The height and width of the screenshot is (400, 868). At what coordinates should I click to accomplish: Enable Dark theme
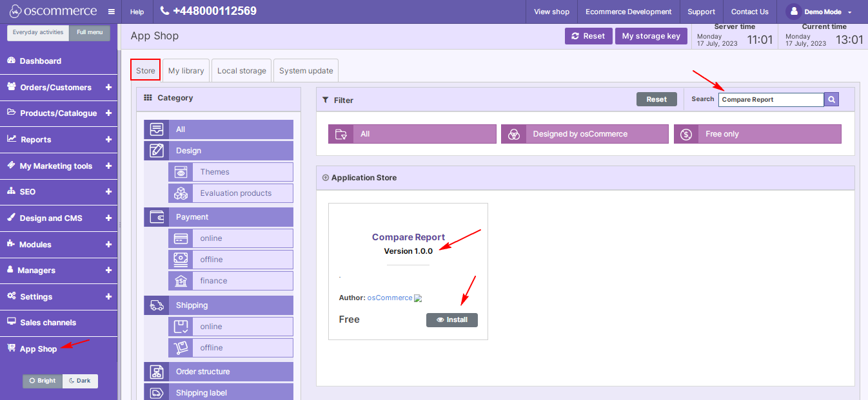(80, 381)
